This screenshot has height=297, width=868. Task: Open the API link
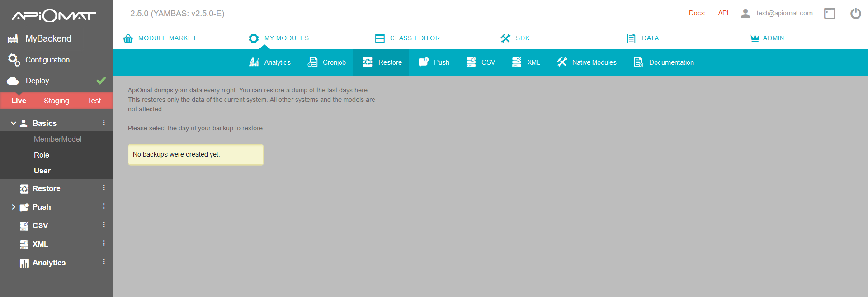pos(723,13)
